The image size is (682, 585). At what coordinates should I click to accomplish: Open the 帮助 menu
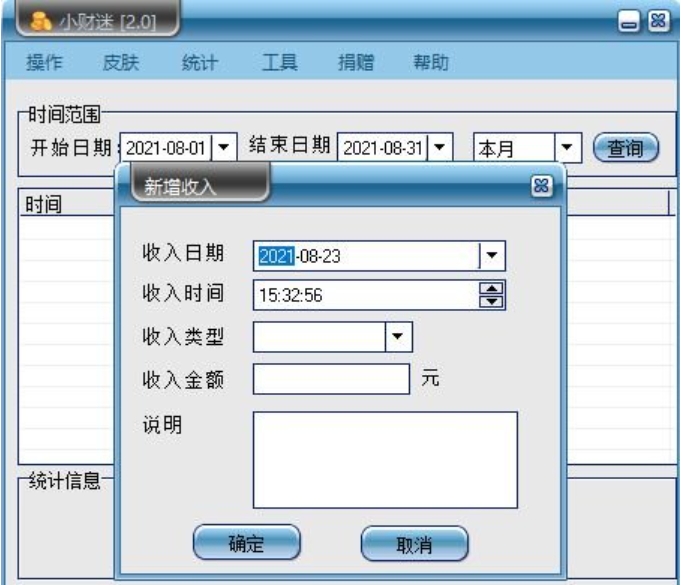click(x=431, y=63)
